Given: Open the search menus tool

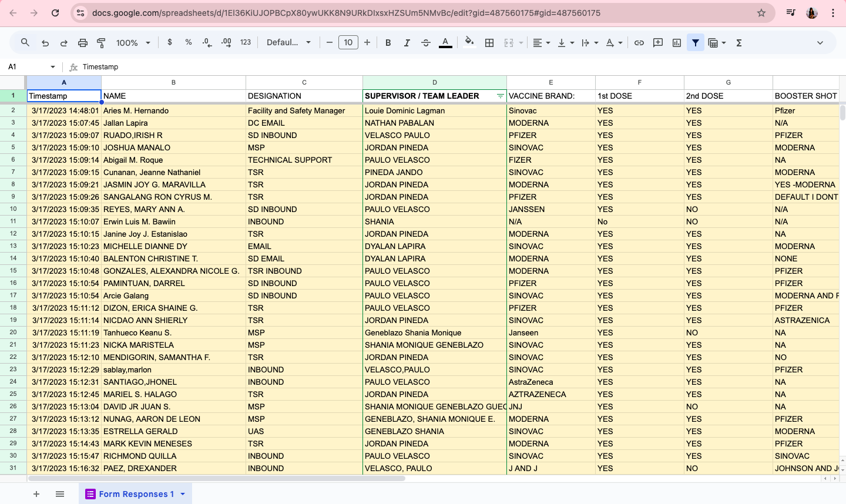Looking at the screenshot, I should click(25, 42).
